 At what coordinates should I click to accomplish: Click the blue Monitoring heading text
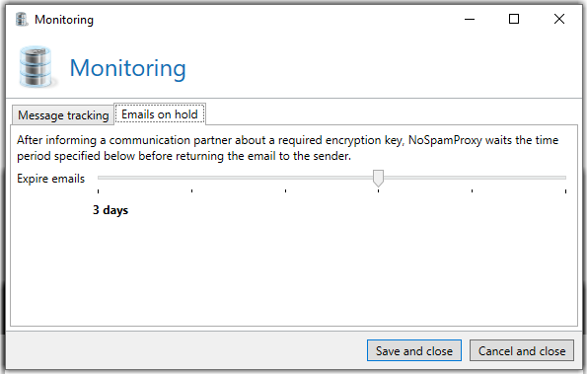(x=128, y=68)
